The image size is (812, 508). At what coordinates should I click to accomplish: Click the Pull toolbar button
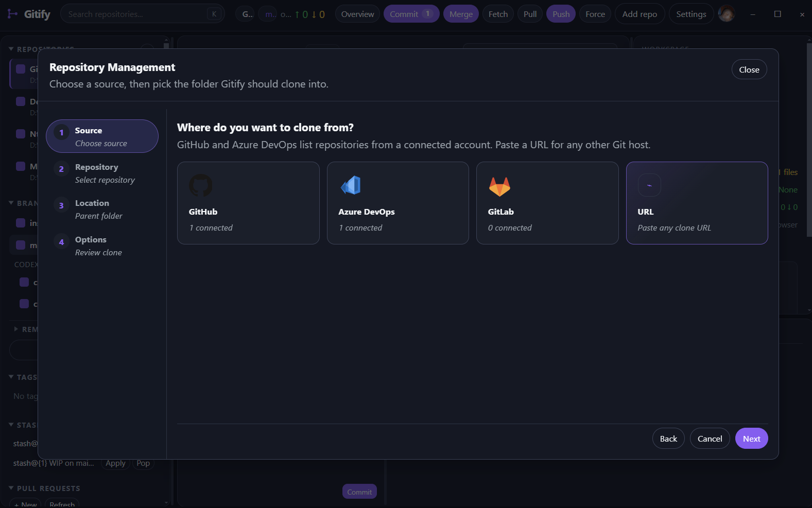tap(530, 14)
